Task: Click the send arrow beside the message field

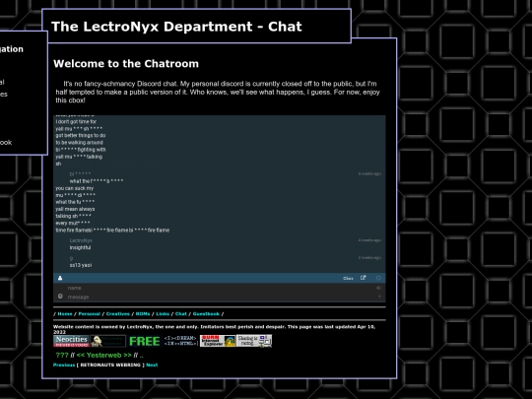Action: tap(379, 297)
